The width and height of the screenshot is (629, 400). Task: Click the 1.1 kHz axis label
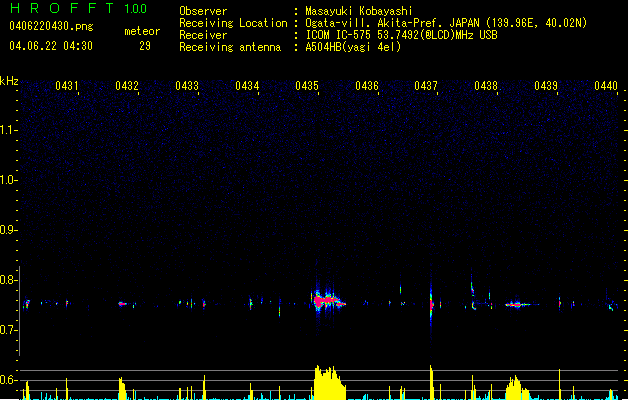click(x=8, y=130)
